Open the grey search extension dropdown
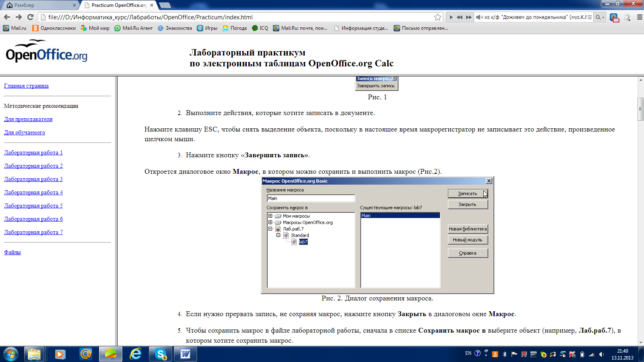The width and height of the screenshot is (644, 362). coord(627,18)
